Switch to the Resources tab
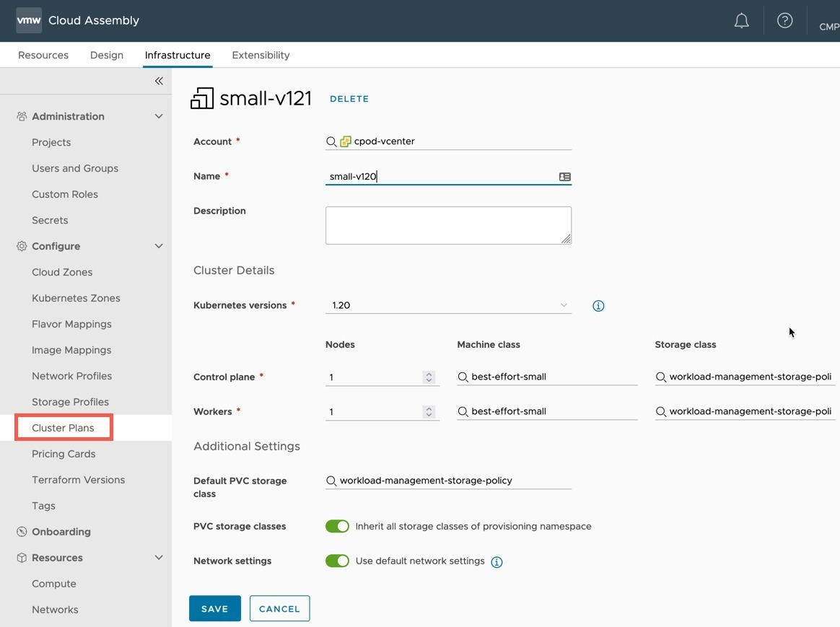 43,55
